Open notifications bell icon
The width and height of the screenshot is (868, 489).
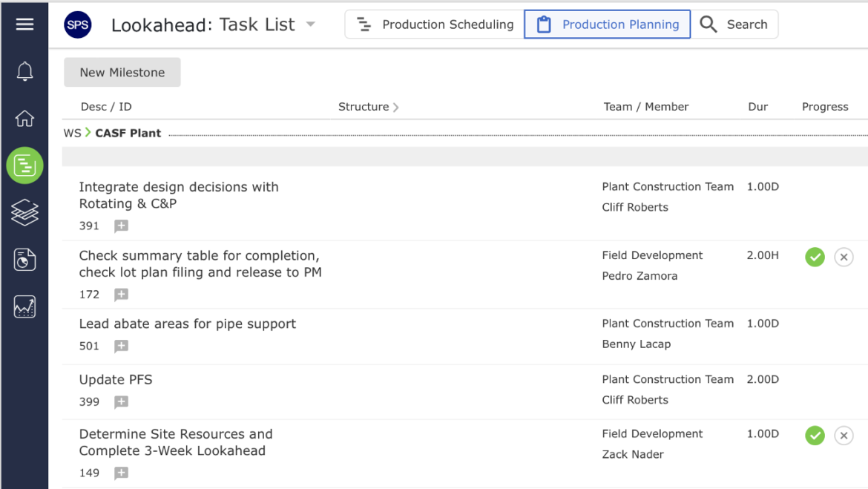click(24, 71)
